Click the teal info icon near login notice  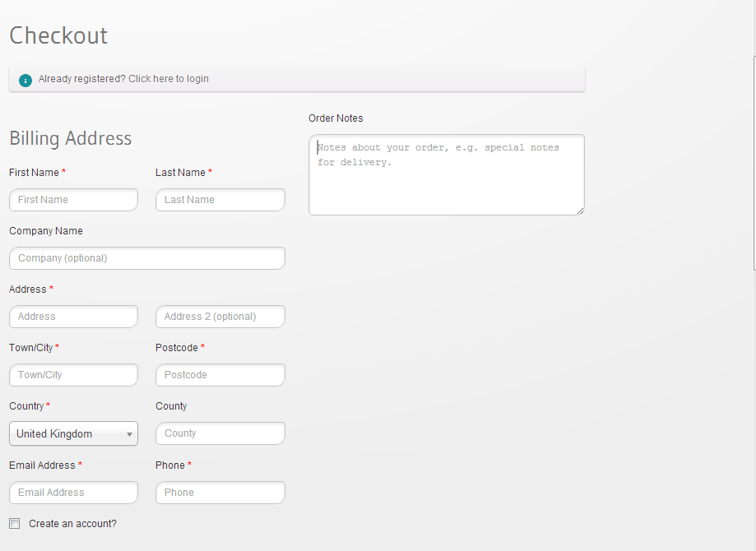pos(25,80)
